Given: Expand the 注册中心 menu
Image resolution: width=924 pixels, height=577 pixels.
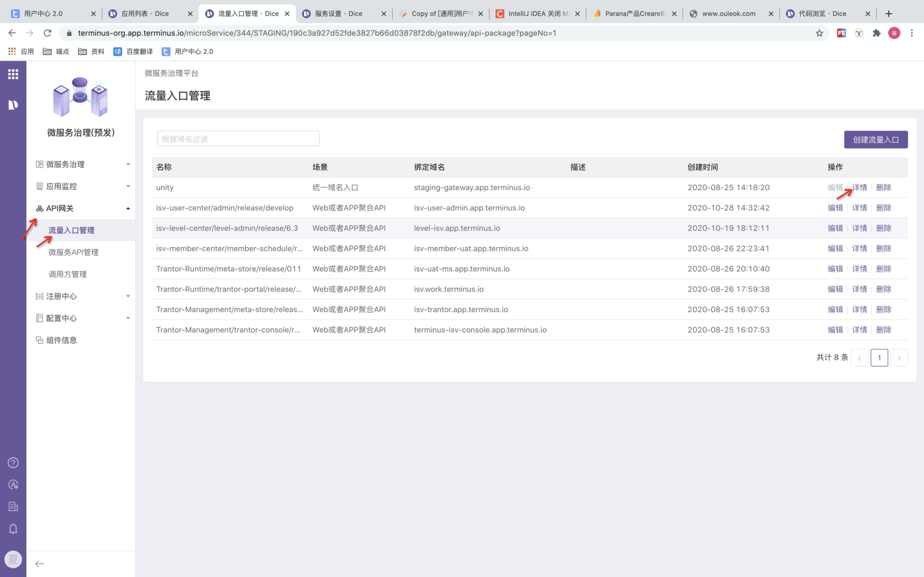Looking at the screenshot, I should (x=81, y=296).
